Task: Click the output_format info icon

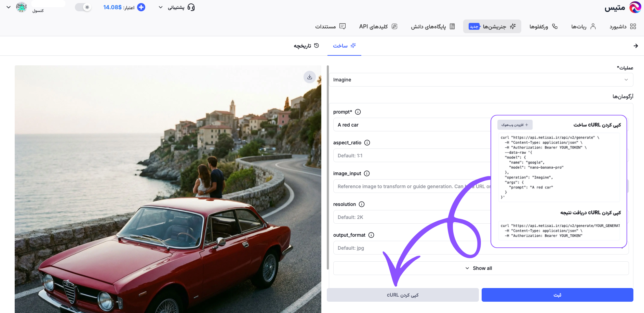Action: [371, 235]
